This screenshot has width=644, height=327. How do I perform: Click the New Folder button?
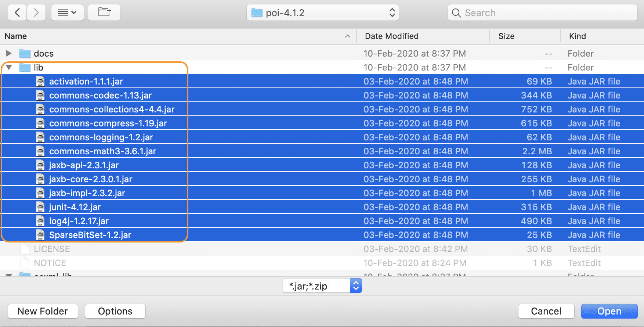(x=43, y=311)
